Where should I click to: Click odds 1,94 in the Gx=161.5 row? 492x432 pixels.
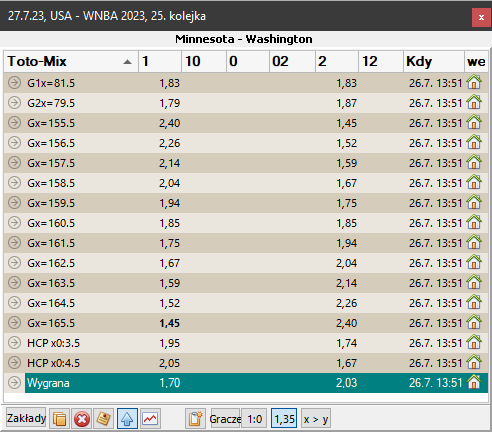pos(346,243)
